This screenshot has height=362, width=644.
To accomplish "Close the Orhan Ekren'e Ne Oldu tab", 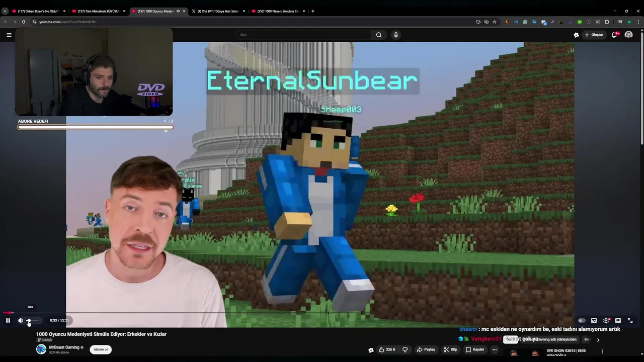I will (64, 11).
